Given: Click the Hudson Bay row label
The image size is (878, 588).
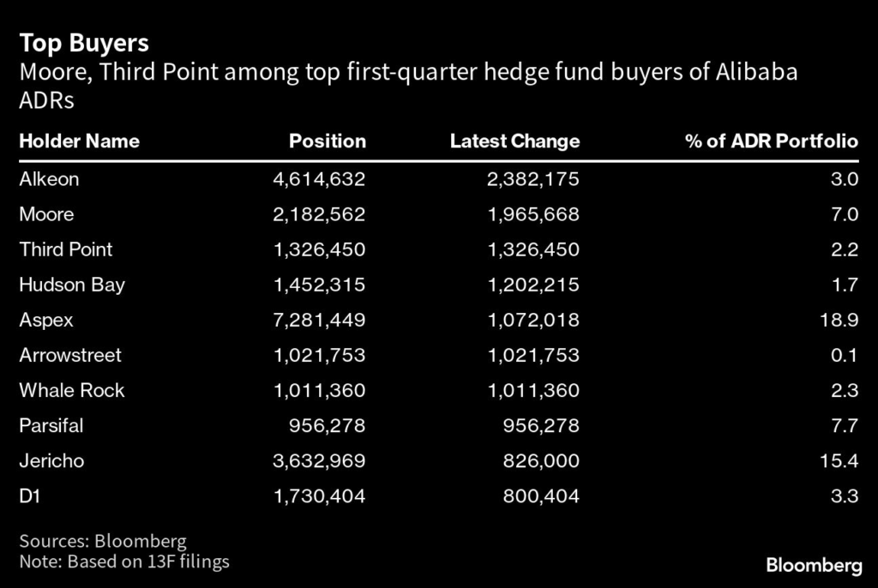Looking at the screenshot, I should 72,285.
